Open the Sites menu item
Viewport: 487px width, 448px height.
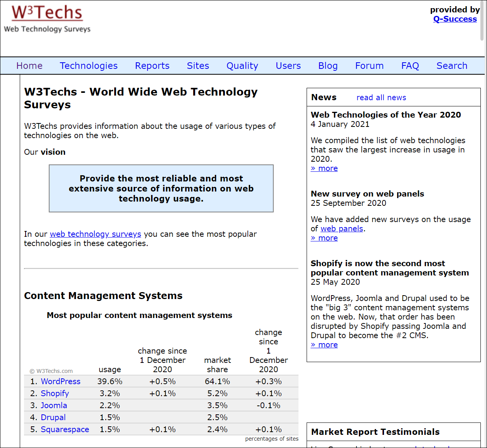point(198,66)
